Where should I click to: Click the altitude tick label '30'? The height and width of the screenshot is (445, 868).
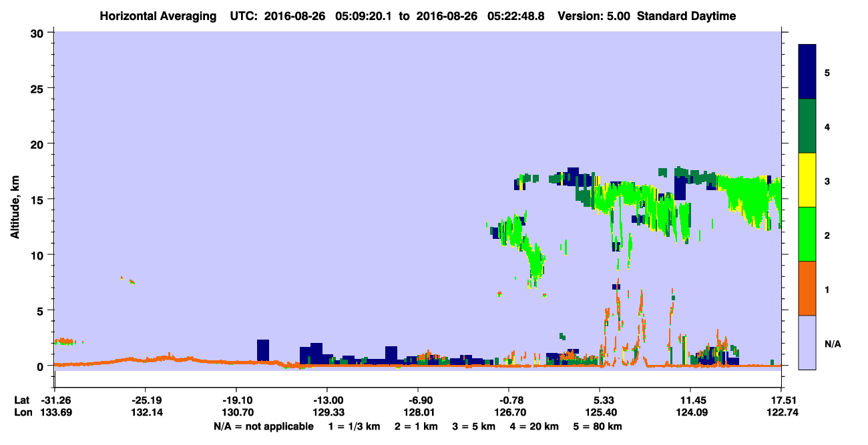tap(39, 33)
